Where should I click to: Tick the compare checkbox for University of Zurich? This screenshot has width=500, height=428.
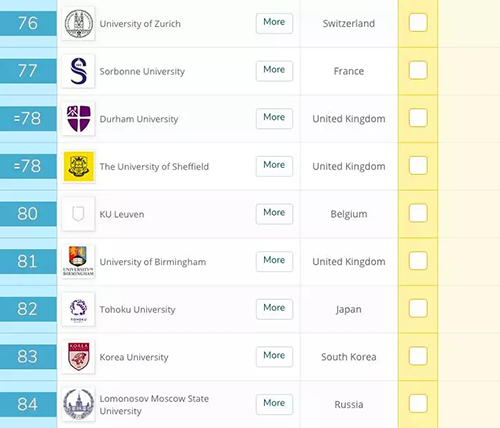[418, 23]
